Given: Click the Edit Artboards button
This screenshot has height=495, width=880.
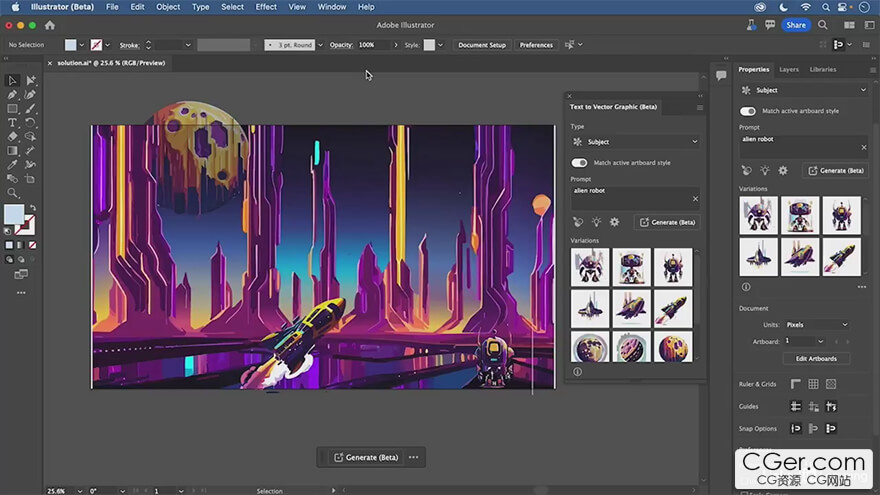Looking at the screenshot, I should (x=816, y=358).
